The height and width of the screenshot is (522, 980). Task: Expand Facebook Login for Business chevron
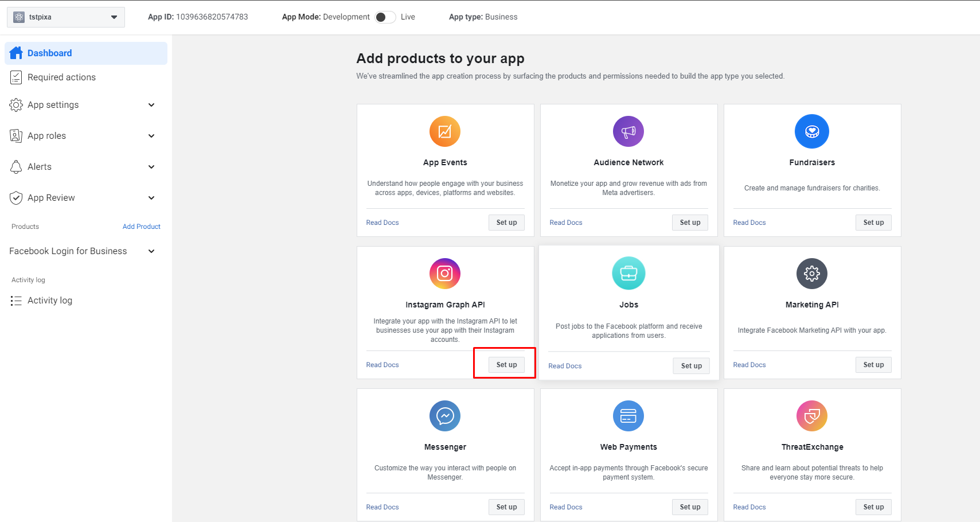pos(151,251)
